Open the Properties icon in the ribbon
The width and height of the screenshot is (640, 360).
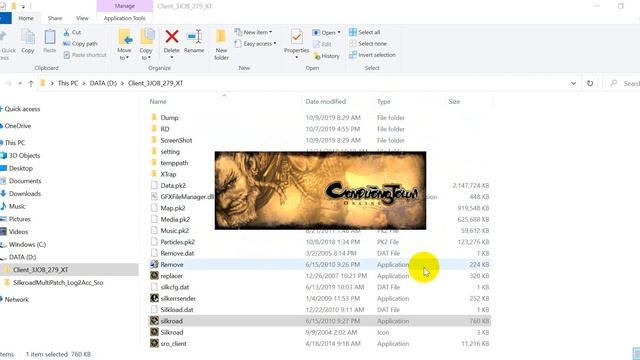click(x=297, y=37)
